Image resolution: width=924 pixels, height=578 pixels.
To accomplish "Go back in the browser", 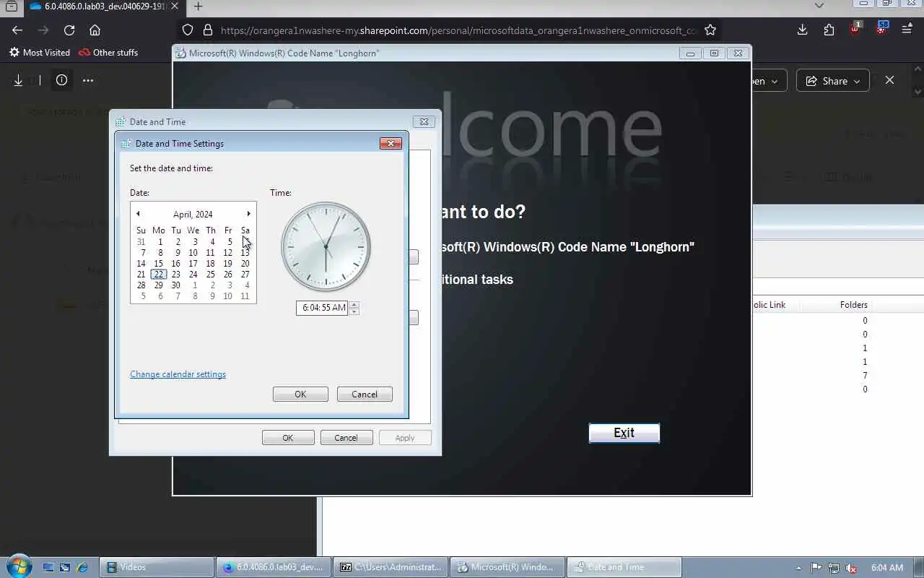I will pos(17,30).
